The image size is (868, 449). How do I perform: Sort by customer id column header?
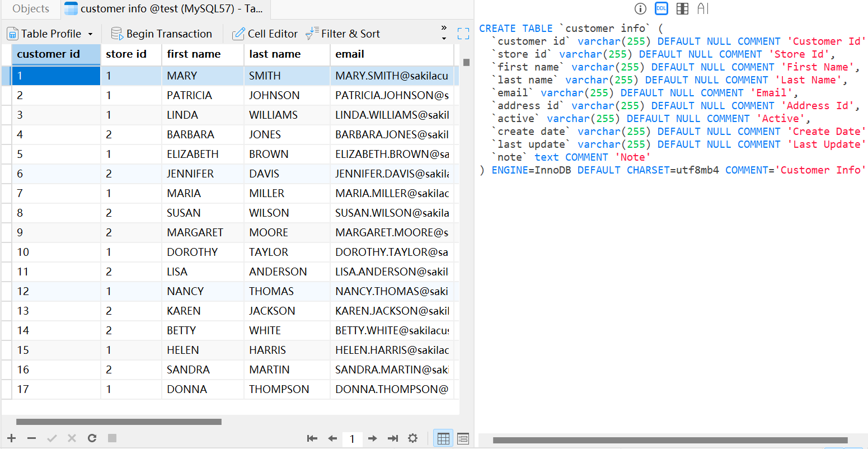(x=56, y=54)
